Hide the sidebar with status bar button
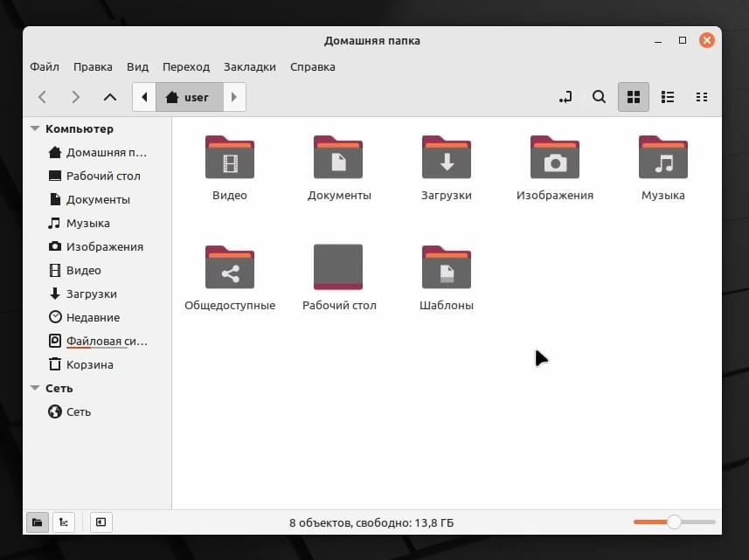This screenshot has height=560, width=749. click(101, 522)
